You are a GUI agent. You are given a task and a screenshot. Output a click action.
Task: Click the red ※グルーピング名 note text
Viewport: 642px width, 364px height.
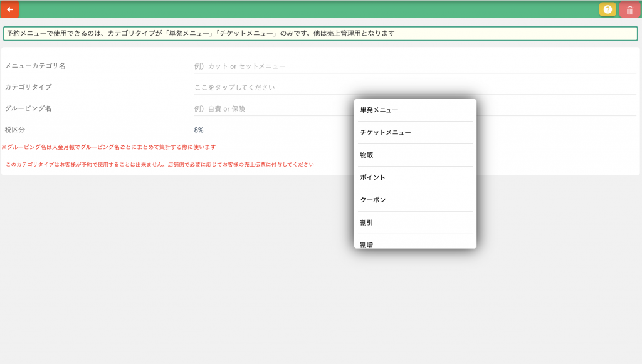(109, 147)
